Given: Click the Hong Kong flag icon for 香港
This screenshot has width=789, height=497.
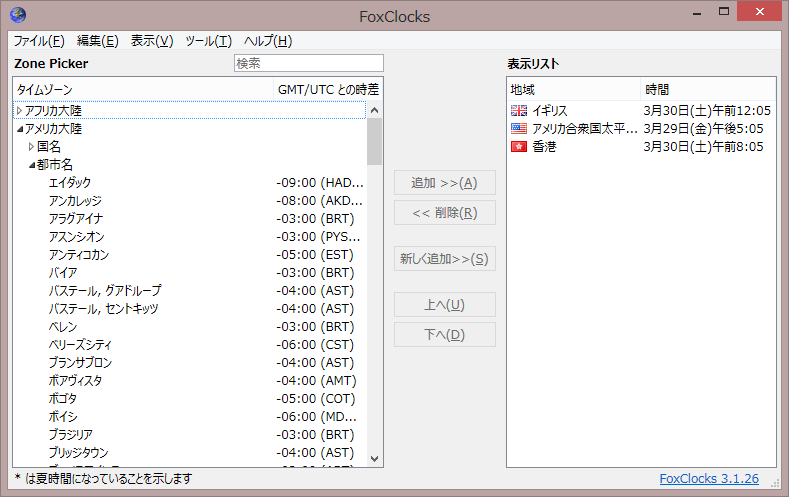Looking at the screenshot, I should coord(518,147).
